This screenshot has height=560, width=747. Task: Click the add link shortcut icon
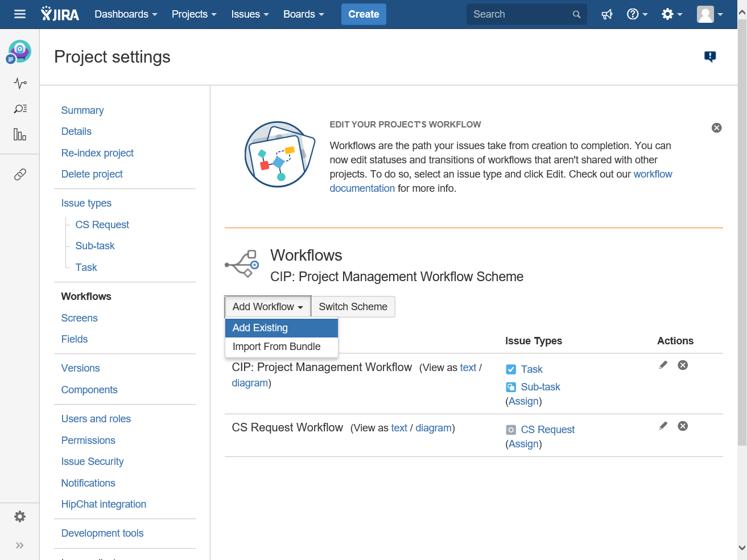tap(20, 174)
